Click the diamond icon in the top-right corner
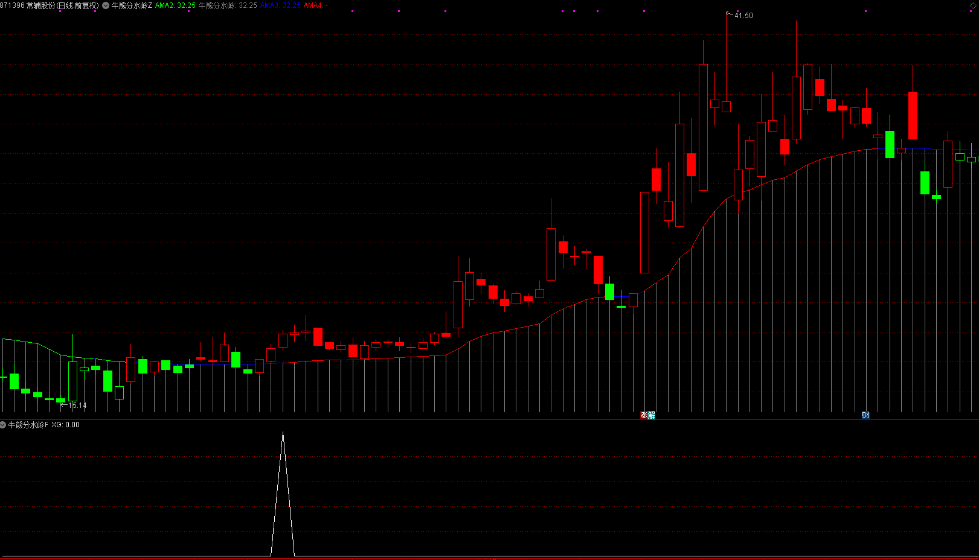 tap(973, 5)
